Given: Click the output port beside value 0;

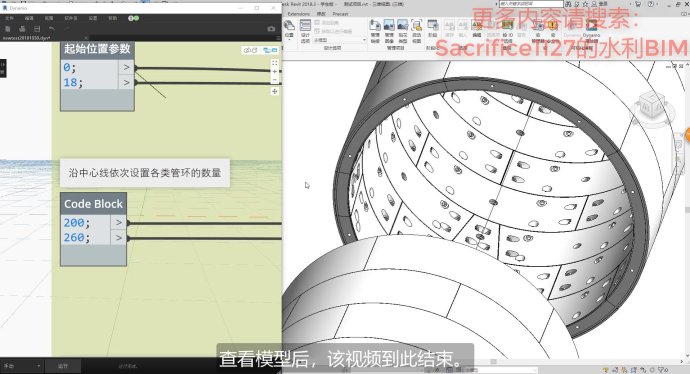Looking at the screenshot, I should 126,67.
